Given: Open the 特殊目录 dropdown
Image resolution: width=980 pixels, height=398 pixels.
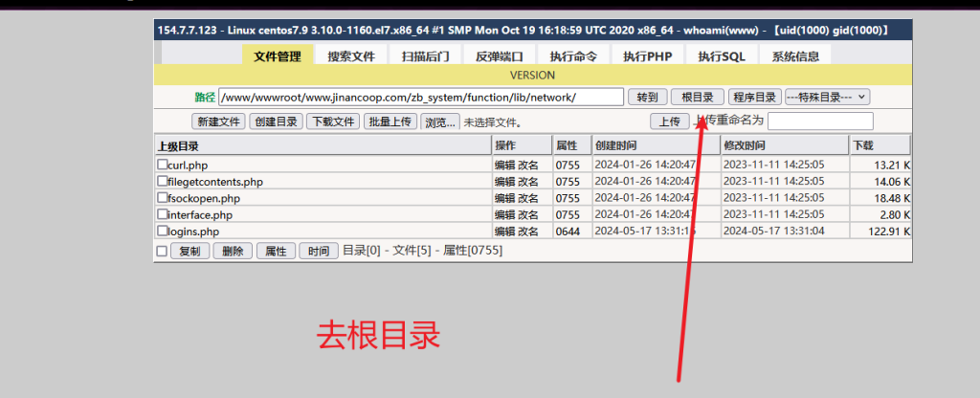Looking at the screenshot, I should point(827,97).
